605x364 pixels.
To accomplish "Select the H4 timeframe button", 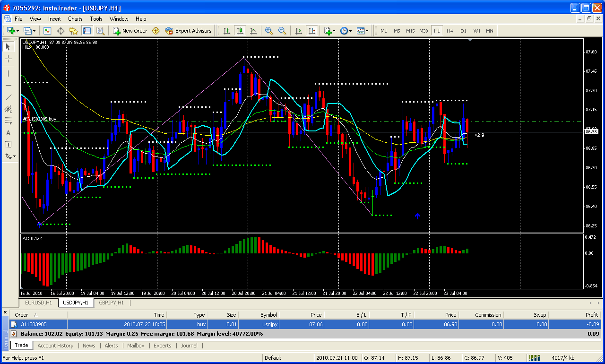I will (x=449, y=31).
